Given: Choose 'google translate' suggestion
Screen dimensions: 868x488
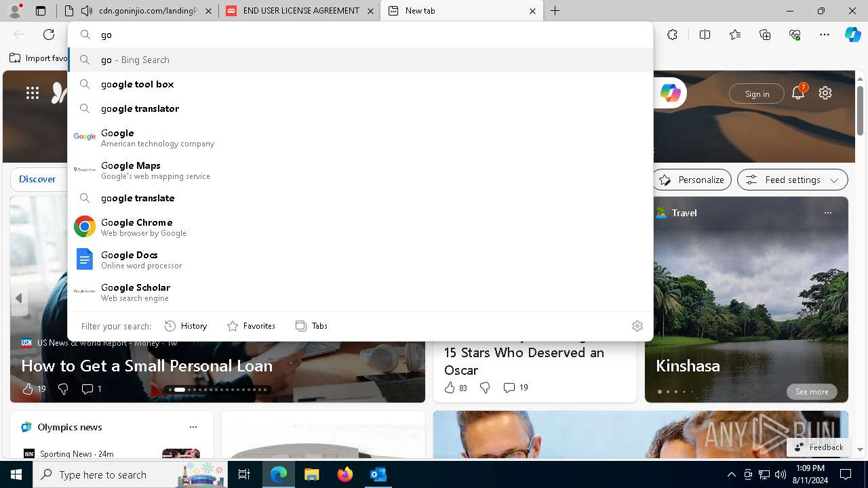Looking at the screenshot, I should 360,198.
